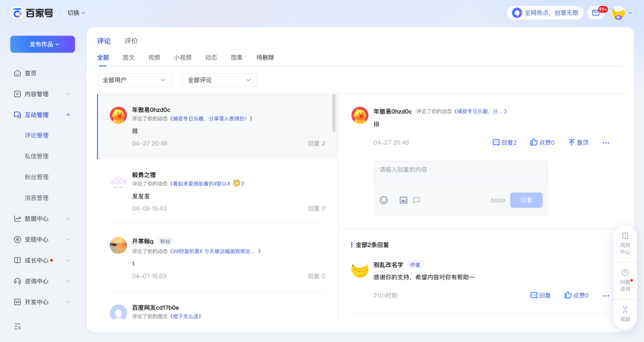
Task: Click the 变现中心 coin icon
Action: coord(17,239)
